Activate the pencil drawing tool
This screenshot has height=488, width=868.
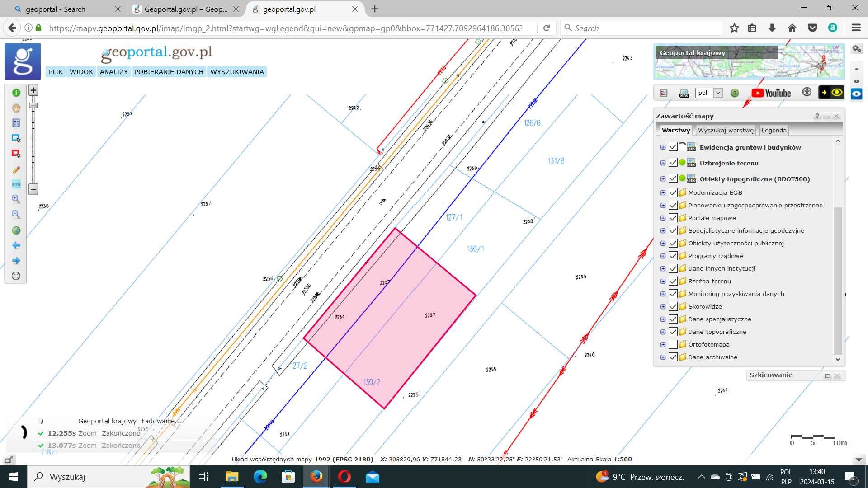(x=16, y=169)
